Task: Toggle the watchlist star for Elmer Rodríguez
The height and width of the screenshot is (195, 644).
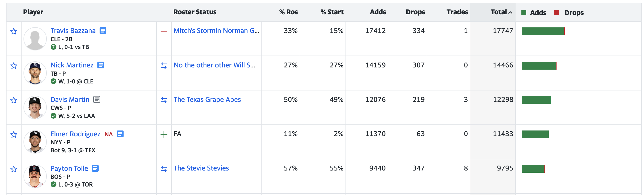Action: 14,135
